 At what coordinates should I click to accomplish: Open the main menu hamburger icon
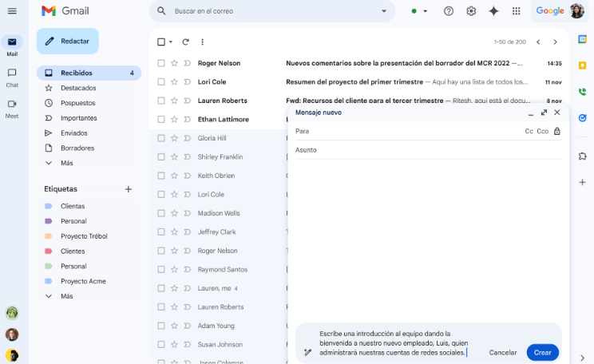[x=12, y=11]
